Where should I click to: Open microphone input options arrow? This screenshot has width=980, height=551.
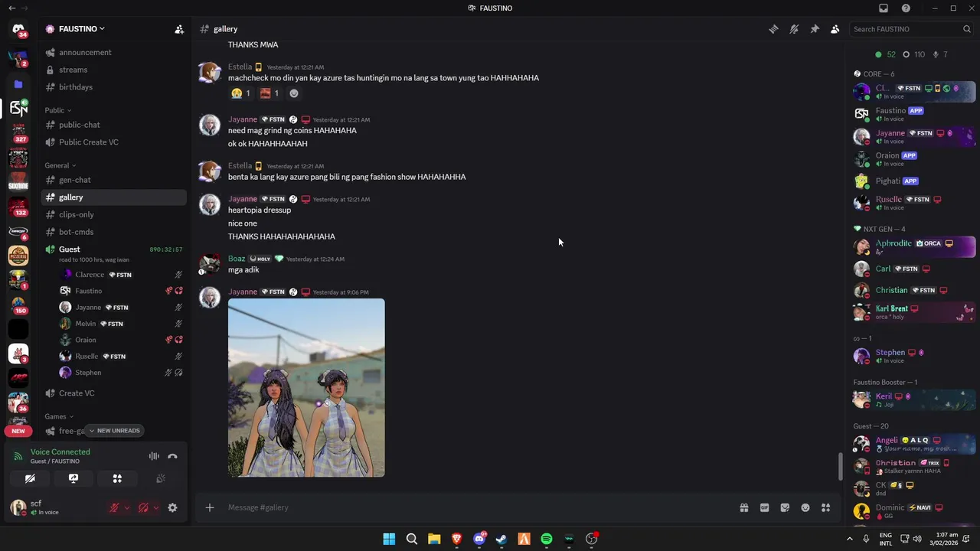(127, 507)
